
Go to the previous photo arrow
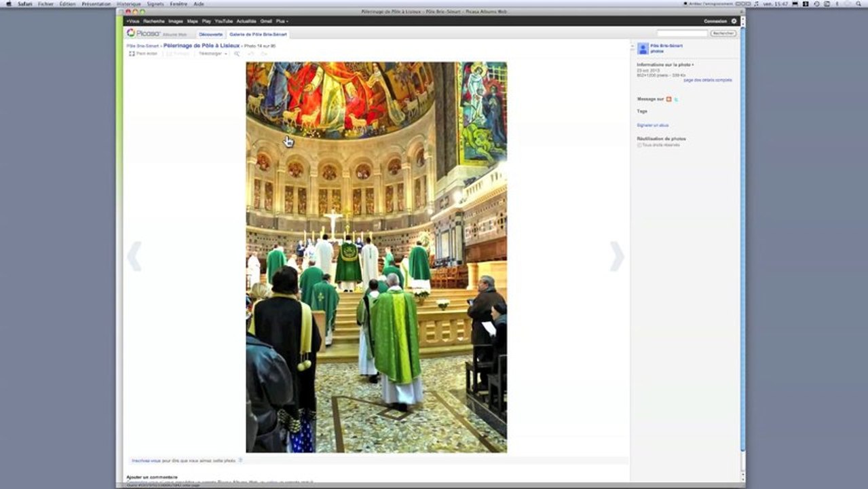pos(134,256)
